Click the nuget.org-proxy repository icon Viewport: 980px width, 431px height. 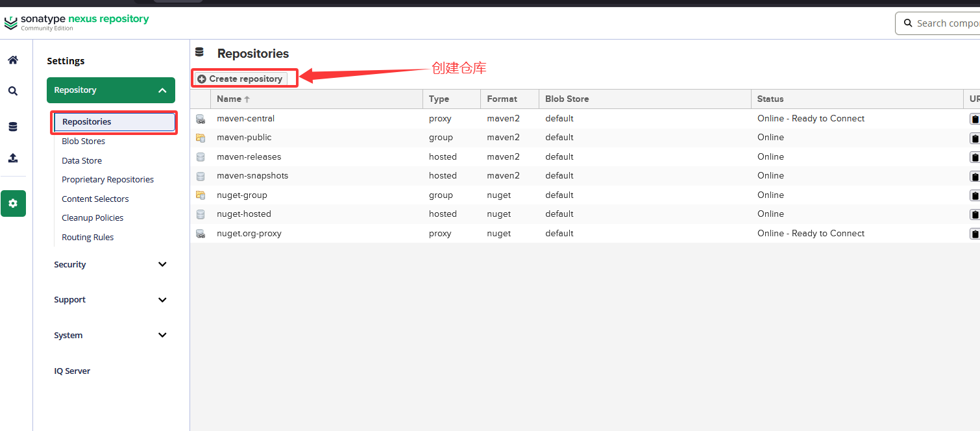(x=201, y=234)
